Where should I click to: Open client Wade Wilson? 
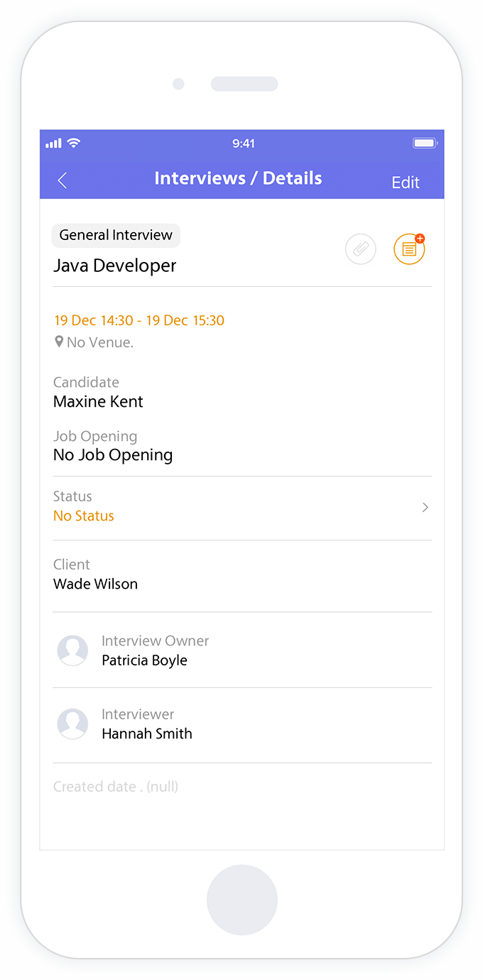pos(95,584)
